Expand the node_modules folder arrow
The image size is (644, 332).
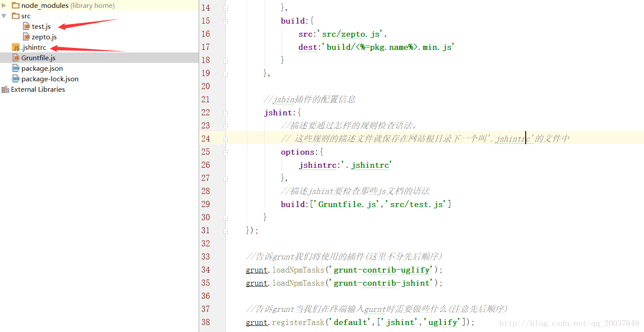click(x=4, y=6)
